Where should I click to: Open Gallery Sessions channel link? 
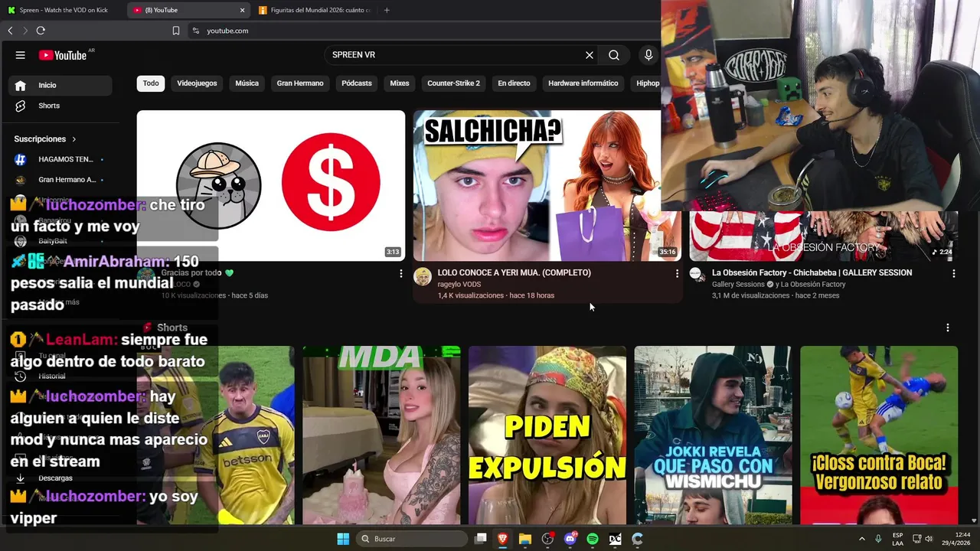pyautogui.click(x=738, y=284)
